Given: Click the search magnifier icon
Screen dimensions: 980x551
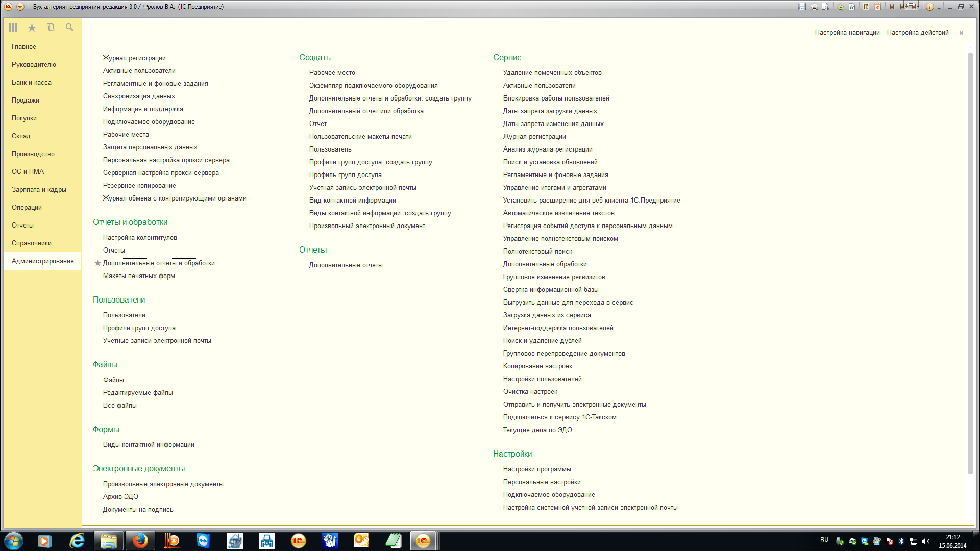Looking at the screenshot, I should 69,28.
